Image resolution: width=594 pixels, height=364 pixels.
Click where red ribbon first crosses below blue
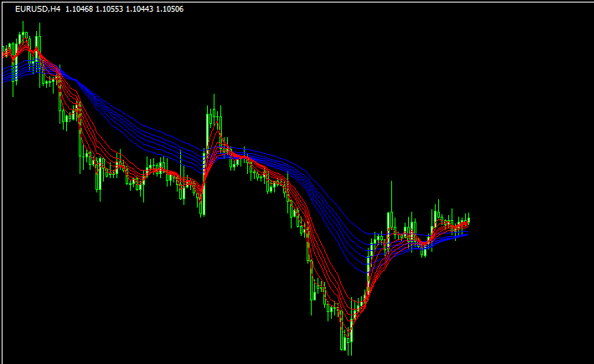click(x=57, y=74)
